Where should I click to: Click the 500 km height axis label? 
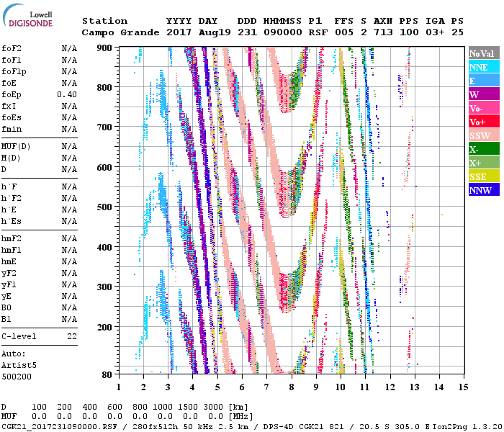pos(104,207)
